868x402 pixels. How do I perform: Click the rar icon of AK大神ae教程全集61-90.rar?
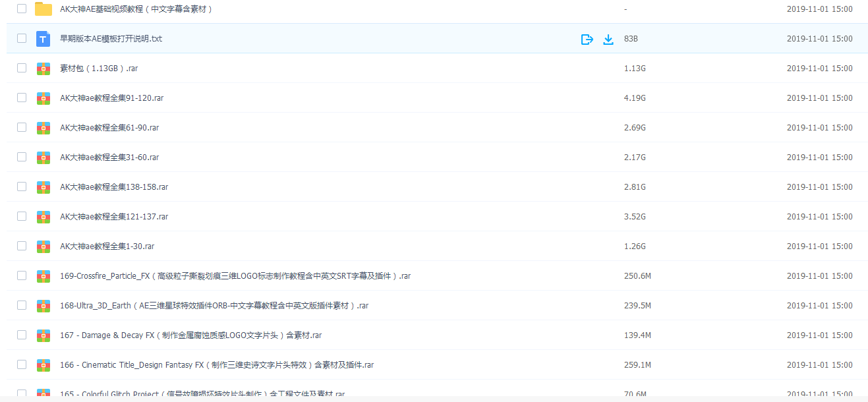[43, 128]
